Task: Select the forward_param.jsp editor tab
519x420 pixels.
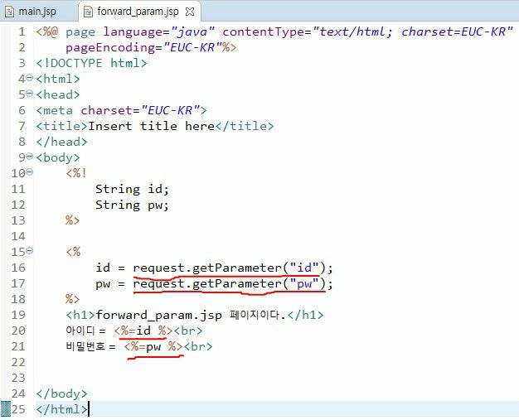Action: click(138, 12)
